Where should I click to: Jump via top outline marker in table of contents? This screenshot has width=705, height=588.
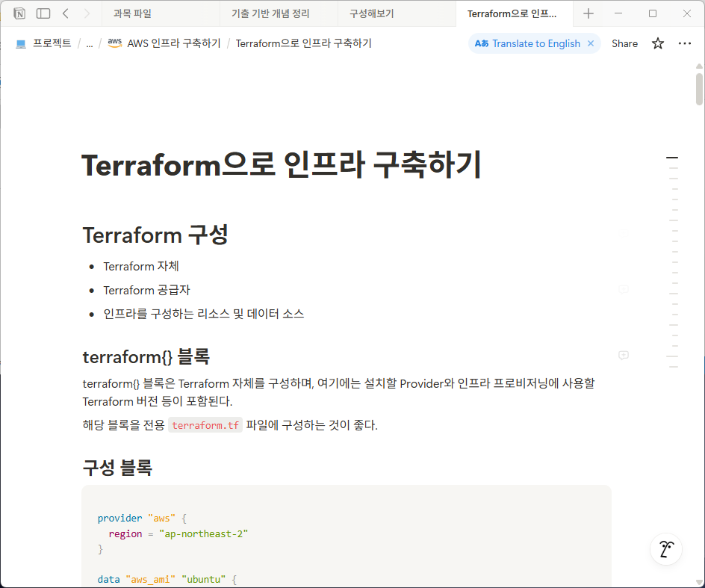click(671, 158)
